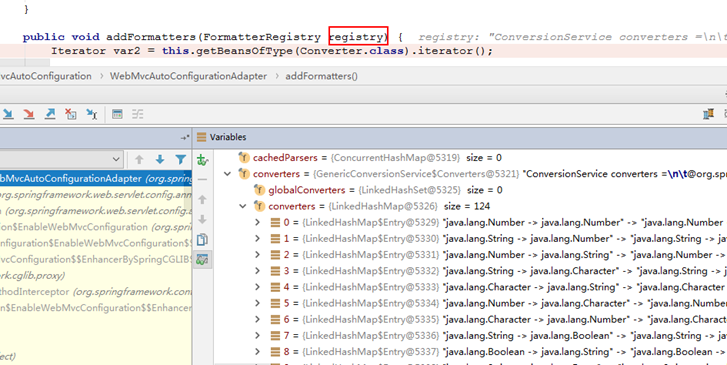The height and width of the screenshot is (365, 727).
Task: Click the Drop Frame icon
Action: 70,114
